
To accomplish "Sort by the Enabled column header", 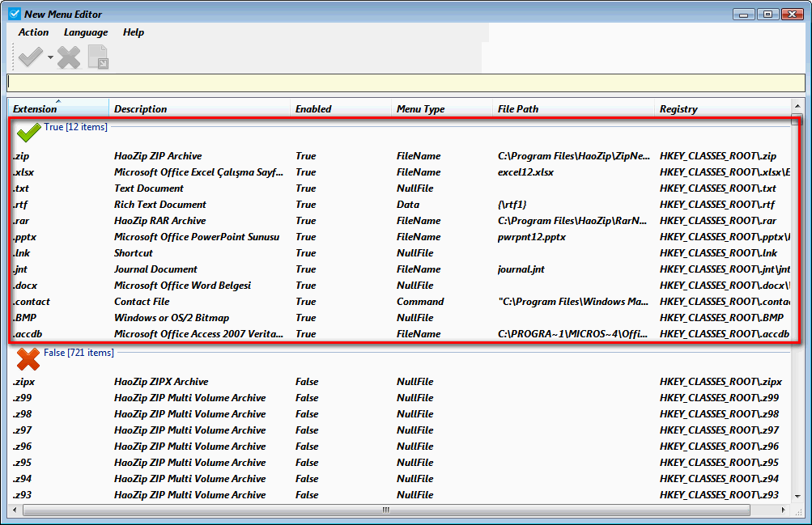I will click(x=341, y=108).
